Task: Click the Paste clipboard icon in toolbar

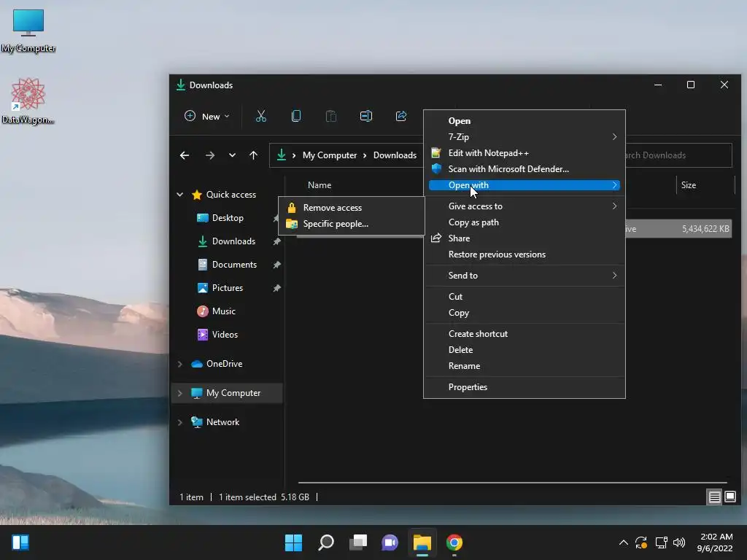Action: (x=331, y=116)
